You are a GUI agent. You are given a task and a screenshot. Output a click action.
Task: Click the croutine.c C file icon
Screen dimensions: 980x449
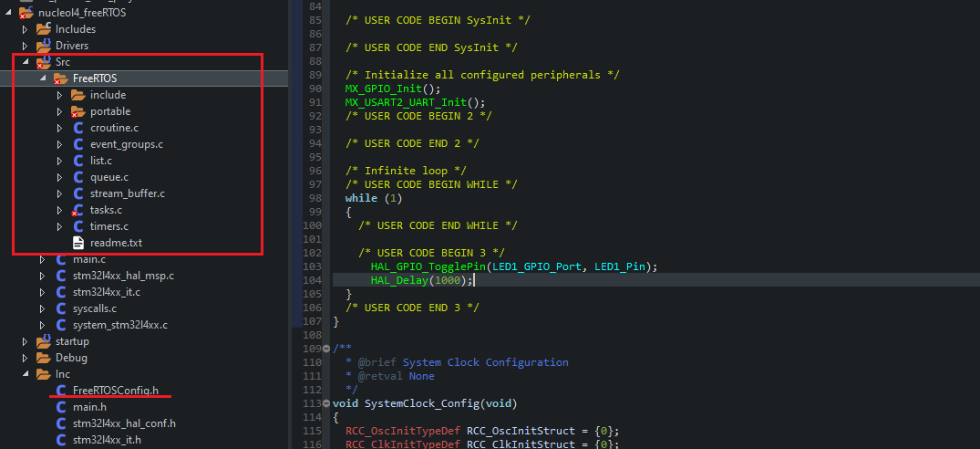pyautogui.click(x=77, y=128)
